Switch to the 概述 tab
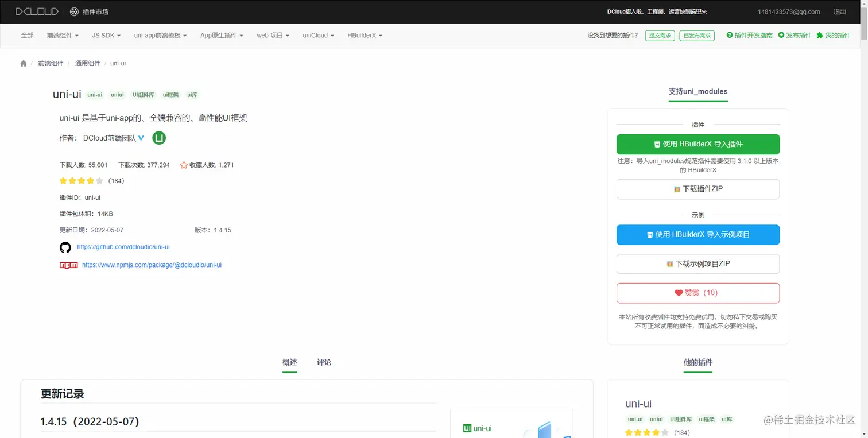The image size is (868, 438). (290, 362)
